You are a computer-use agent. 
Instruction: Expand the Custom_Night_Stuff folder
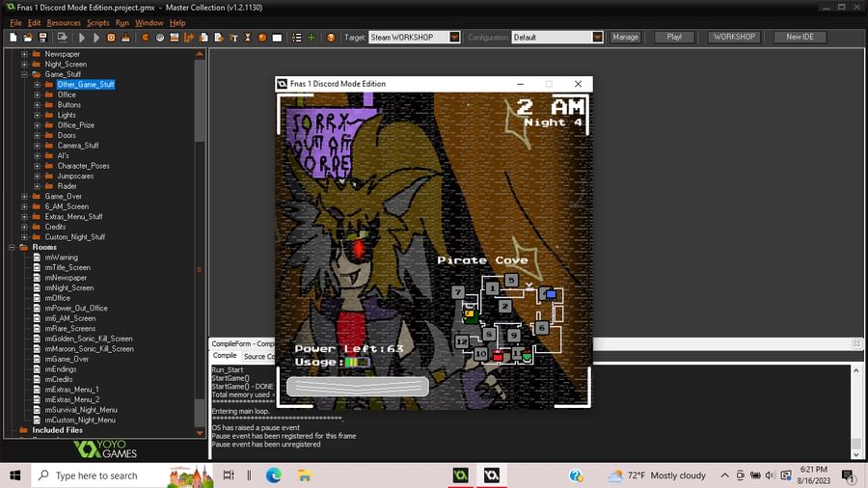[x=24, y=237]
